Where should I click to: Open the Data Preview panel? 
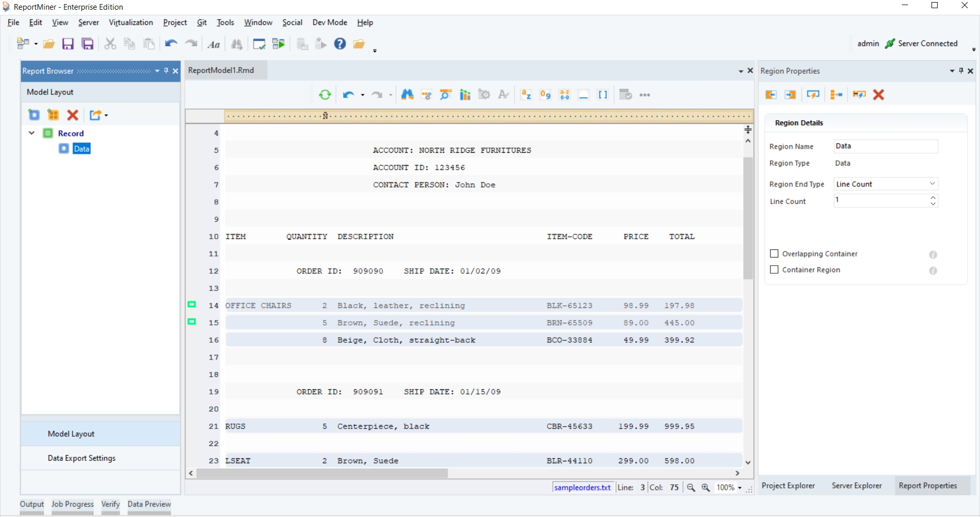click(149, 504)
